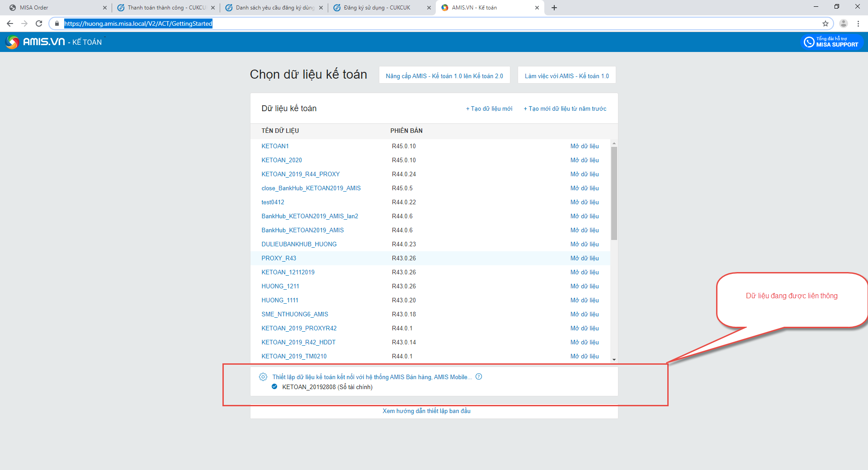Open MISA Support hotline button
The image size is (868, 470).
(832, 42)
